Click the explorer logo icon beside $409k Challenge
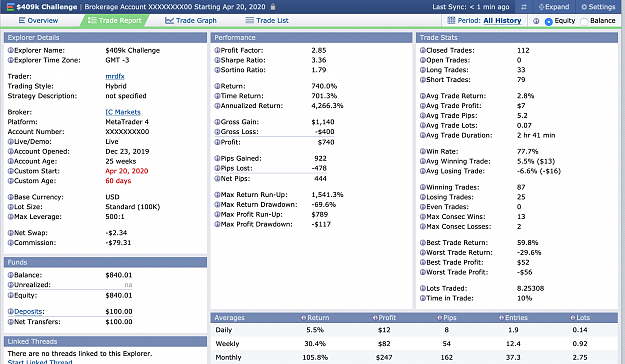 [10, 7]
